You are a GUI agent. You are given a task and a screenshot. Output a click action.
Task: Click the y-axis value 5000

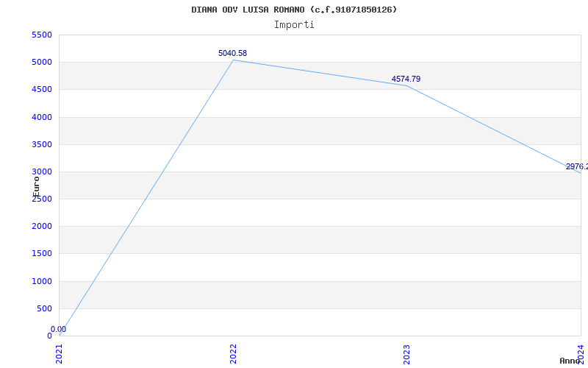42,62
